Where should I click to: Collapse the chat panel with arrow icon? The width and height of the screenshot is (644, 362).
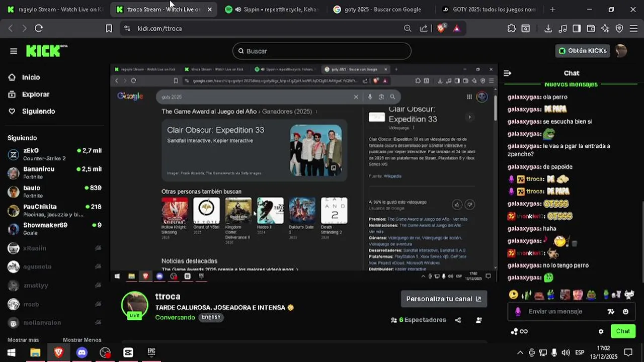point(507,73)
